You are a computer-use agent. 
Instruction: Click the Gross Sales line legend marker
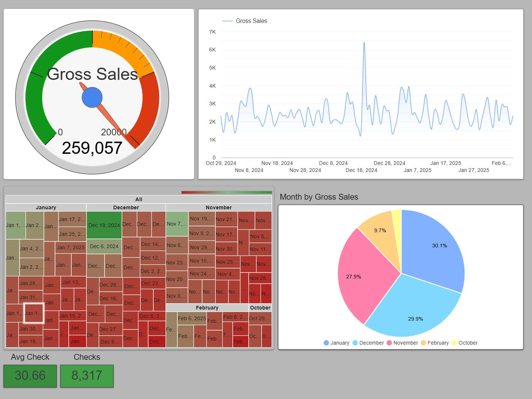pos(227,21)
